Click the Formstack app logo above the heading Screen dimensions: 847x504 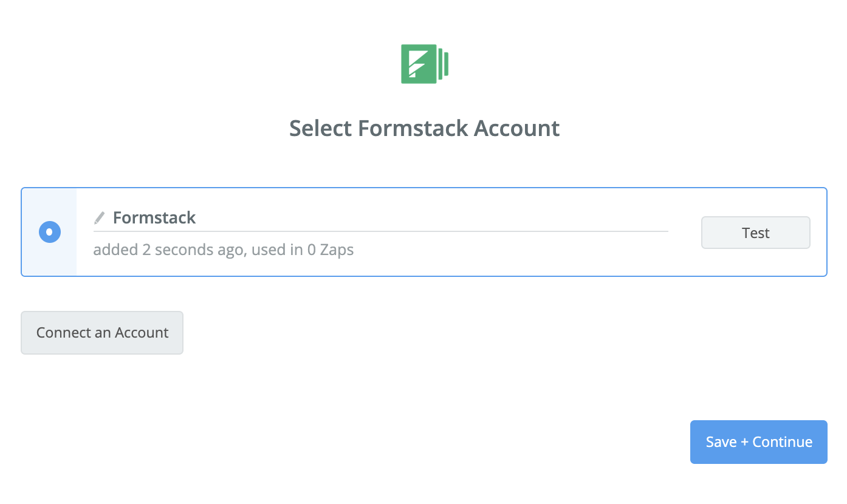click(424, 64)
